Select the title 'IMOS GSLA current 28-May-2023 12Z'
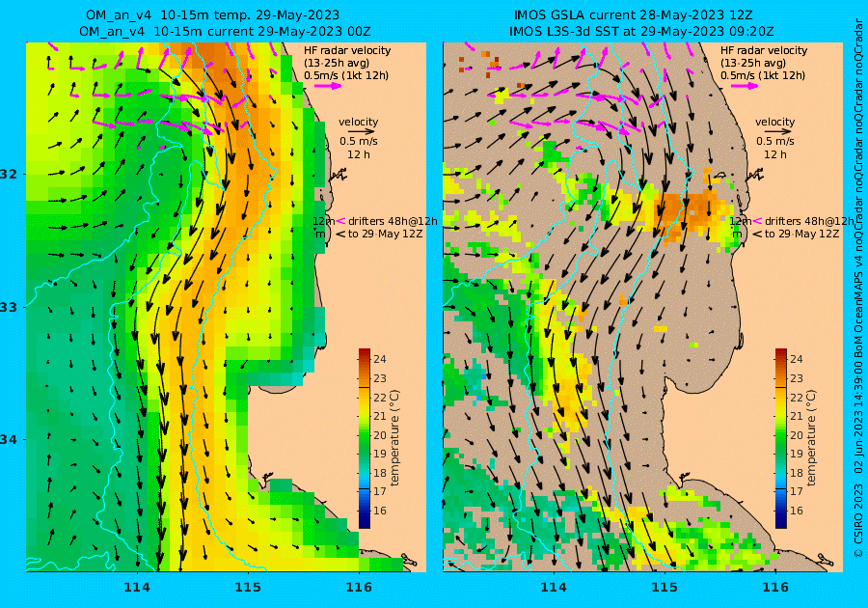 point(633,15)
